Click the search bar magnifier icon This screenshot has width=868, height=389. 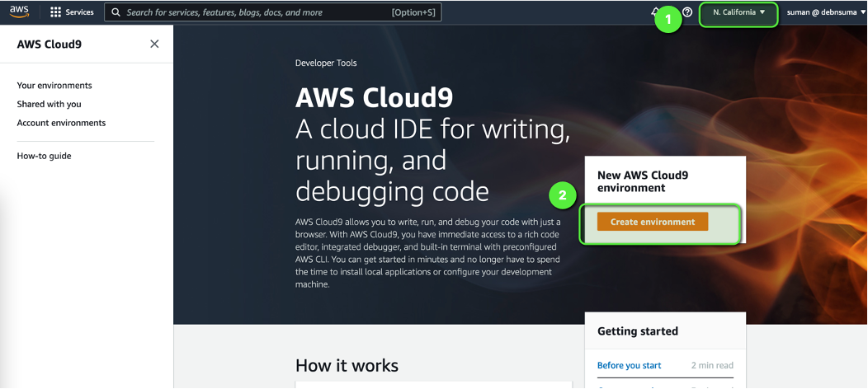click(x=116, y=12)
